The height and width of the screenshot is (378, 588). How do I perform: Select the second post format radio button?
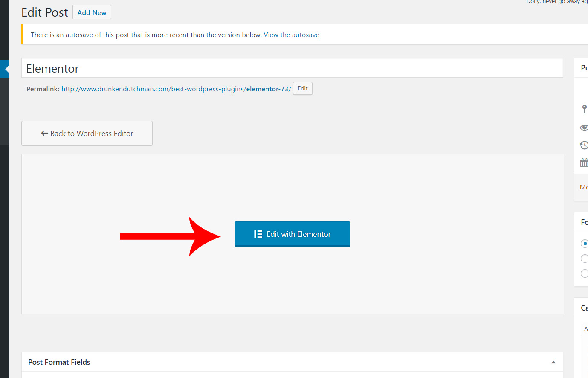pyautogui.click(x=585, y=259)
